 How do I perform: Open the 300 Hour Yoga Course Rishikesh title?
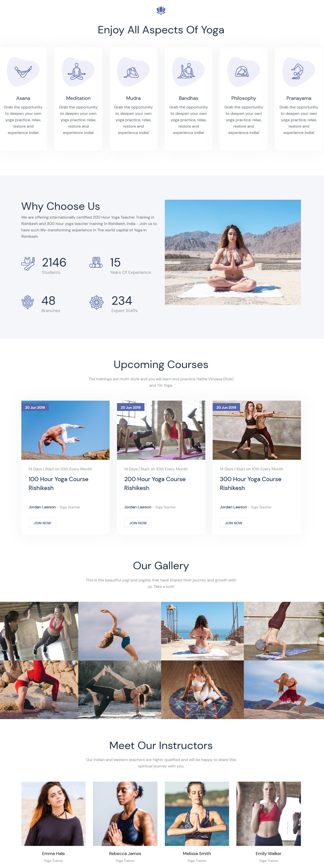(x=250, y=484)
